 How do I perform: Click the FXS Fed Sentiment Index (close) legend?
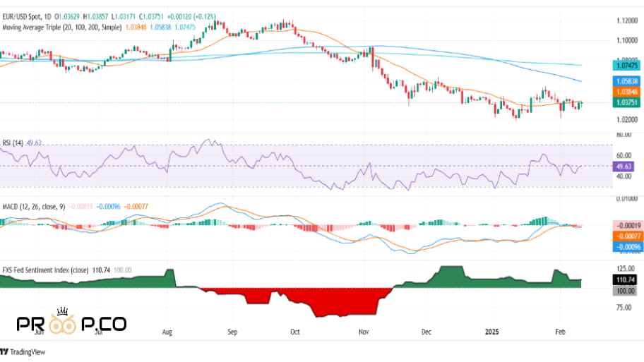tap(45, 270)
